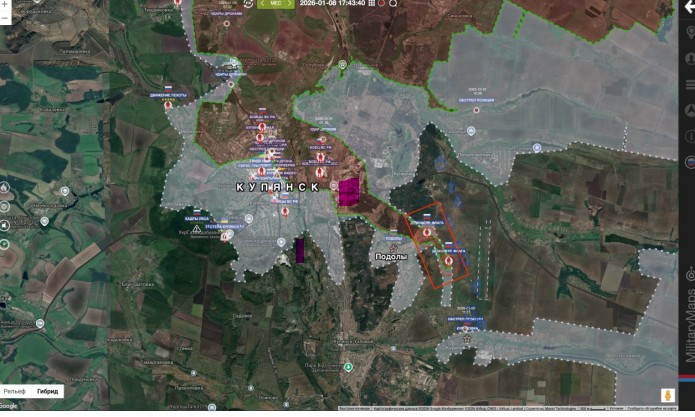The height and width of the screenshot is (417, 695).
Task: Switch map type to Гибрид
Action: 48,391
